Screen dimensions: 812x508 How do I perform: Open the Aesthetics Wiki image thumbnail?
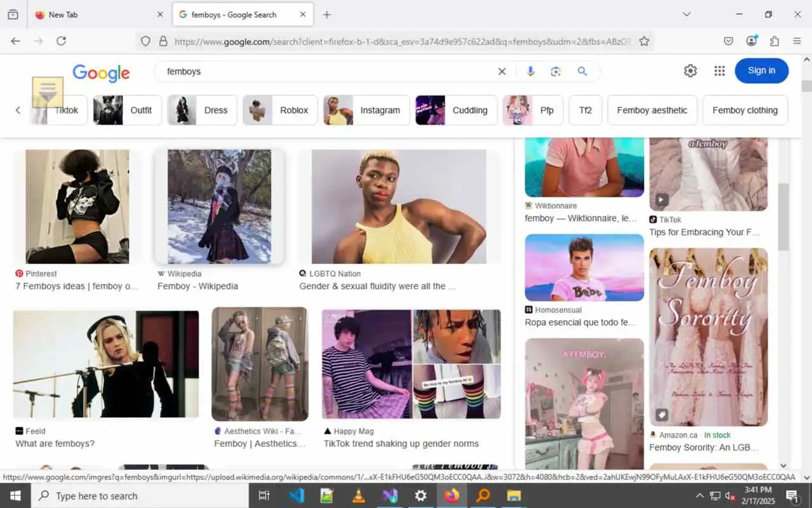click(260, 364)
